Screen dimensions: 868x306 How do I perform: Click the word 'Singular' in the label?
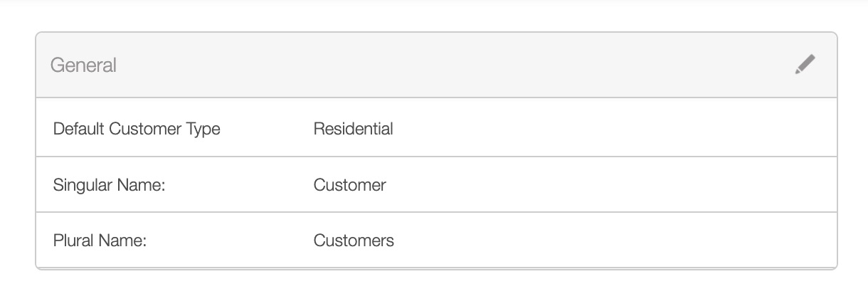pyautogui.click(x=82, y=185)
